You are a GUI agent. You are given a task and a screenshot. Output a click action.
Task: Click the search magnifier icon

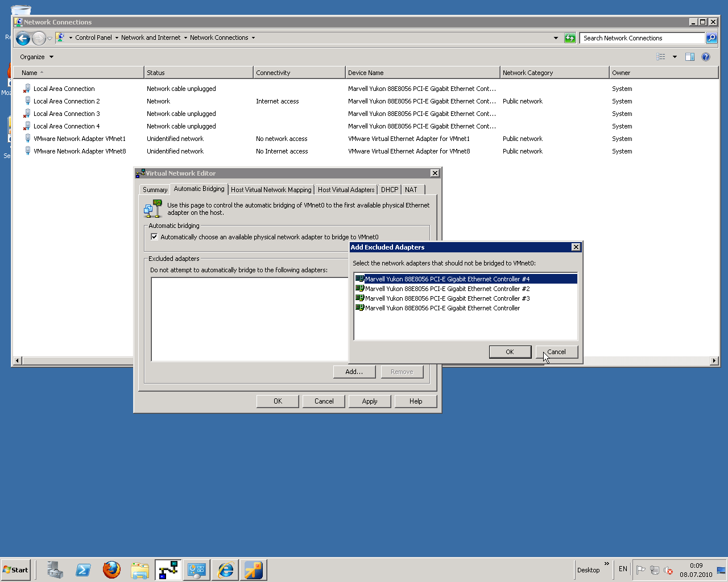point(712,38)
